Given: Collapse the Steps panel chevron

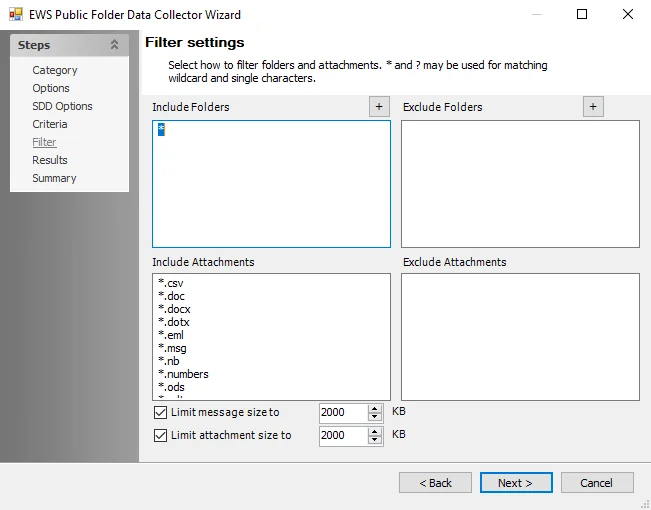Looking at the screenshot, I should click(x=114, y=44).
